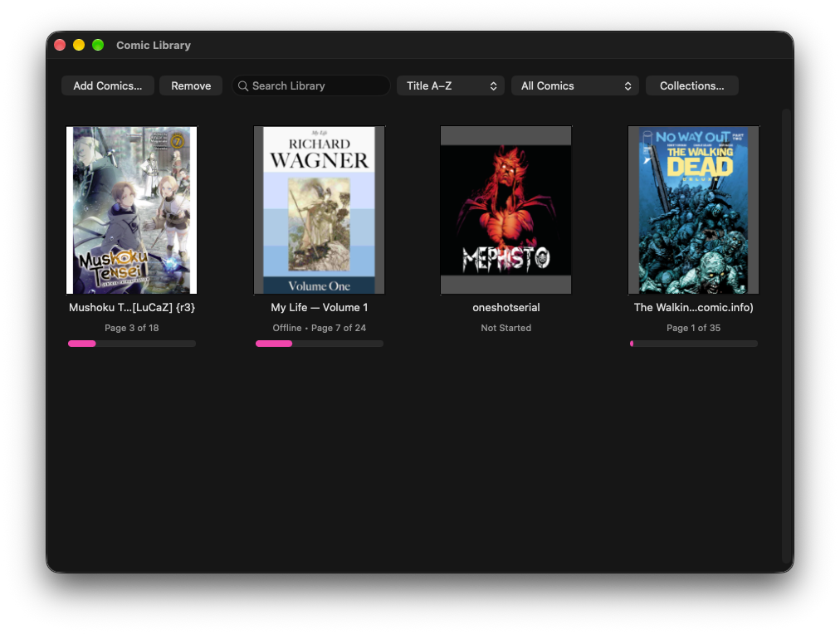840x634 pixels.
Task: Click the My Life — Volume 1 title
Action: point(320,307)
